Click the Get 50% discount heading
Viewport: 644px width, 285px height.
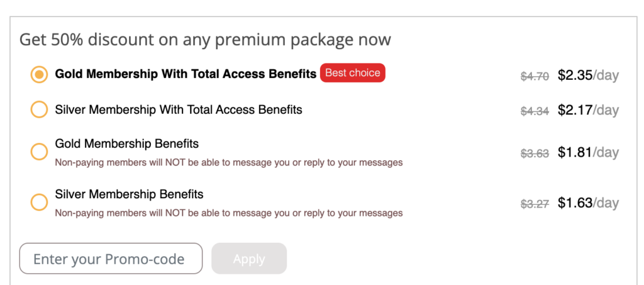(x=205, y=40)
